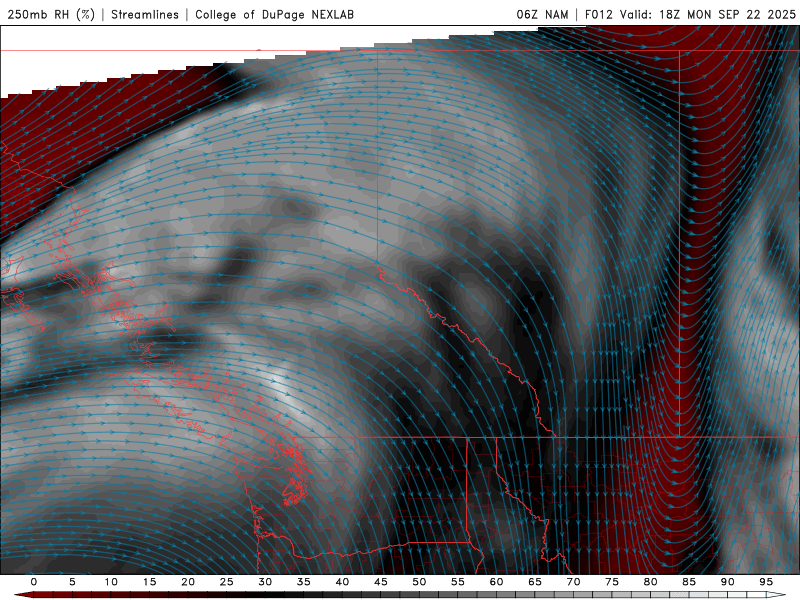The width and height of the screenshot is (800, 600).
Task: Click the 60 tick label on legend
Action: [496, 582]
